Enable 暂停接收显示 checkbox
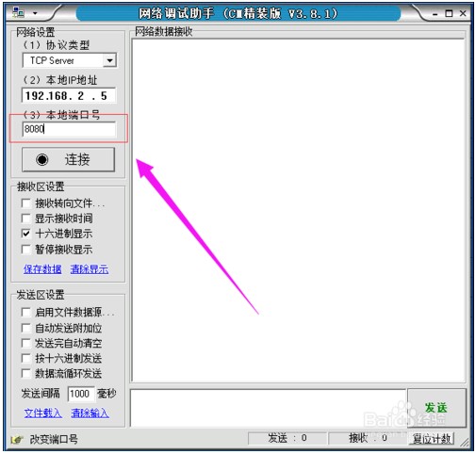 click(x=26, y=250)
